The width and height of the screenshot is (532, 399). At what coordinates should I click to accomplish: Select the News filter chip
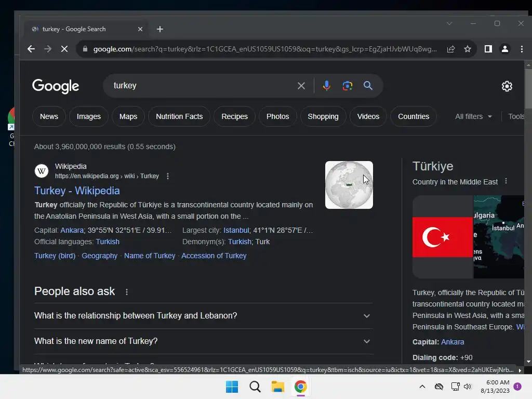(49, 116)
